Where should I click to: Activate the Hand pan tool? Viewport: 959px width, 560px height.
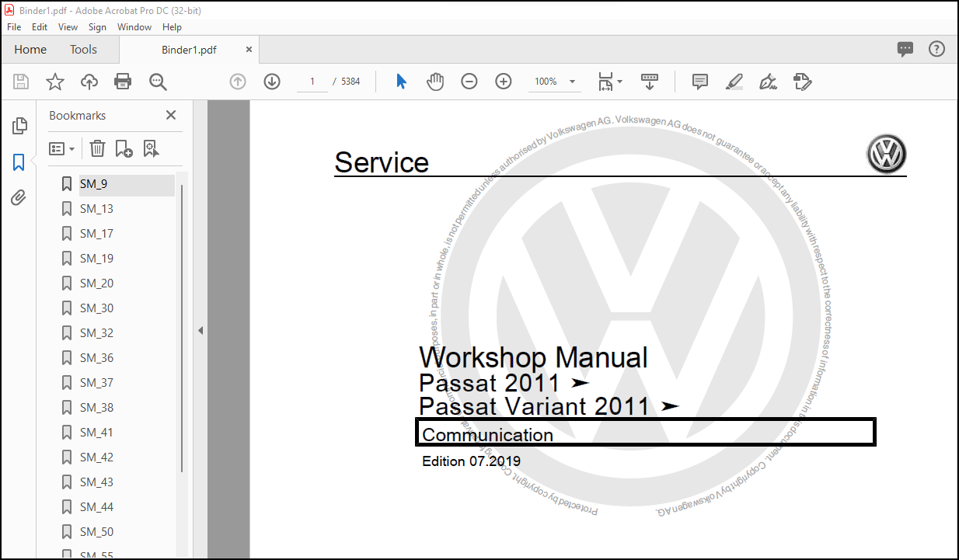click(x=435, y=82)
